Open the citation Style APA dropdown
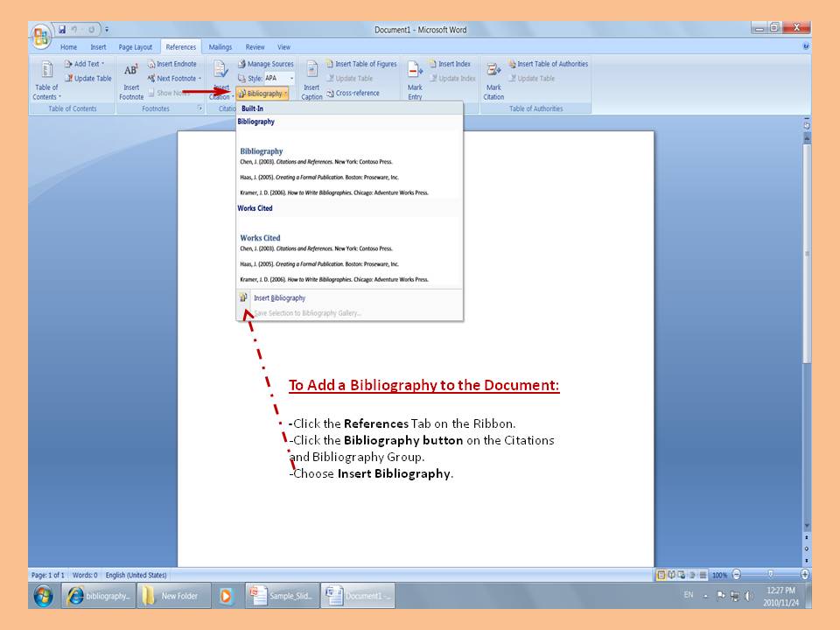 [280, 79]
